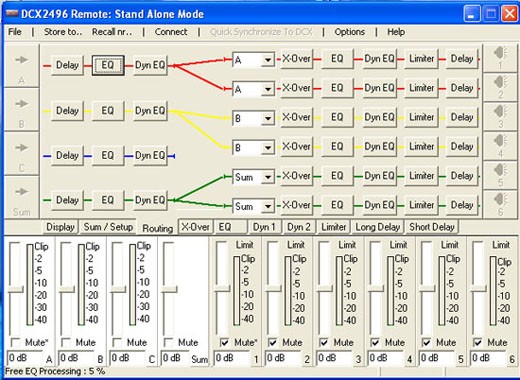Switch to the X-Over tab
520x380 pixels.
click(x=195, y=227)
